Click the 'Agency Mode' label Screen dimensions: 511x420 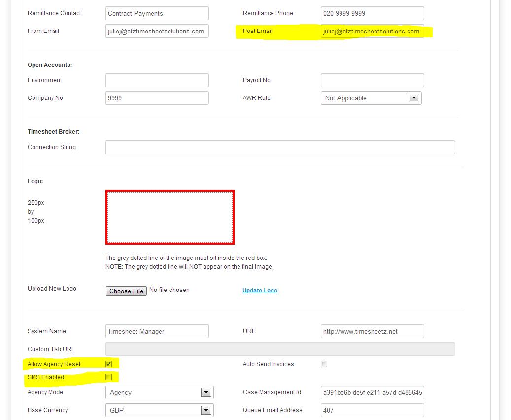(45, 392)
